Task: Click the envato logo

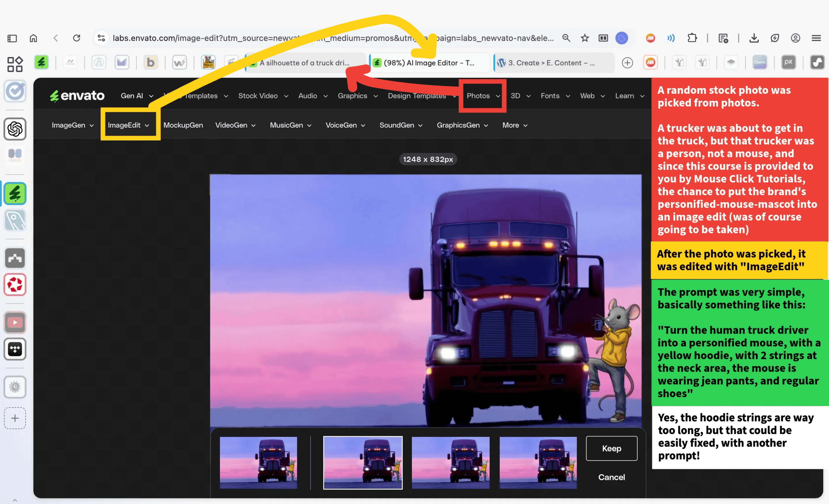Action: [x=77, y=96]
